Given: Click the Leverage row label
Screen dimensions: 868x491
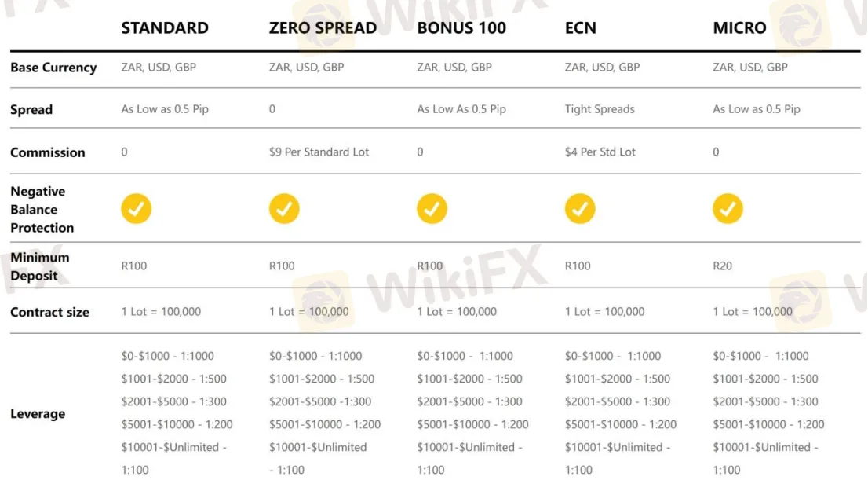Looking at the screenshot, I should pos(38,414).
